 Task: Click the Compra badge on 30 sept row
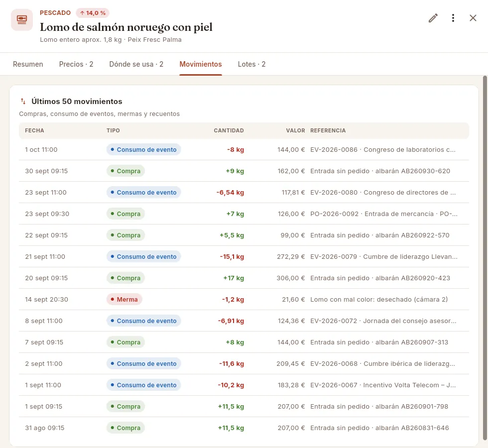[x=125, y=171]
